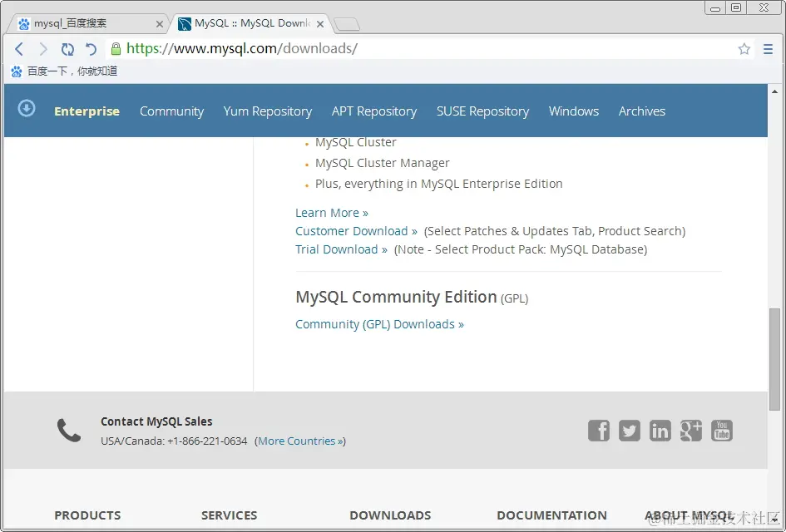Open the Windows navigation item
Screen dimensions: 786x532
[573, 111]
